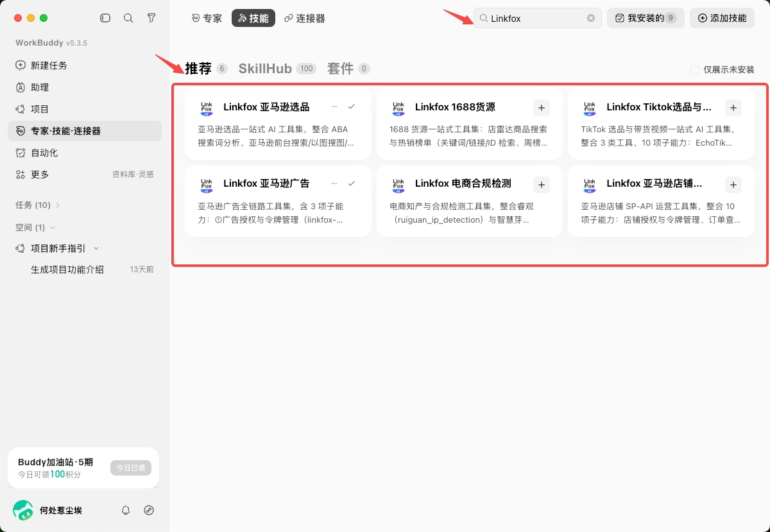This screenshot has width=770, height=532.
Task: Expand 任务 (10) section chevron
Action: pos(58,205)
